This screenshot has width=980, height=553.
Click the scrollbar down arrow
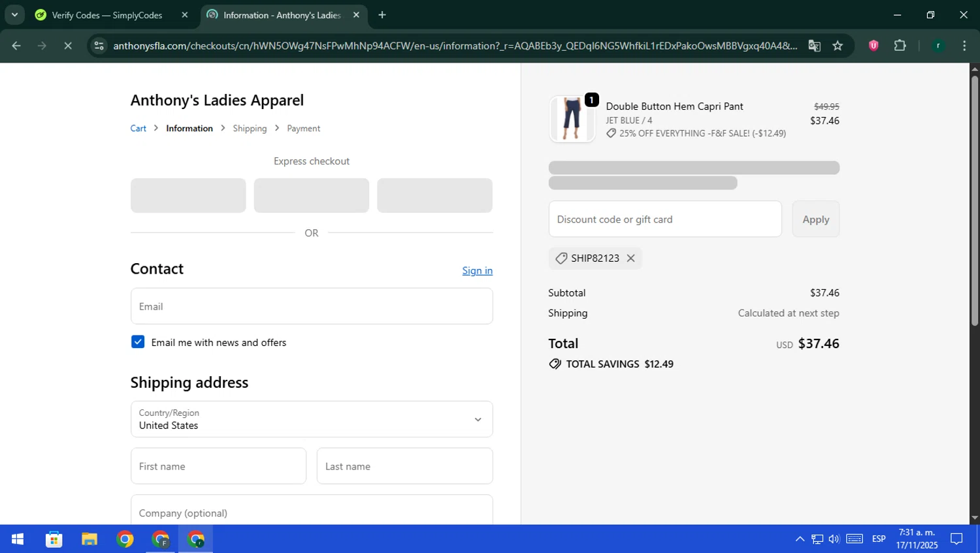pyautogui.click(x=974, y=518)
